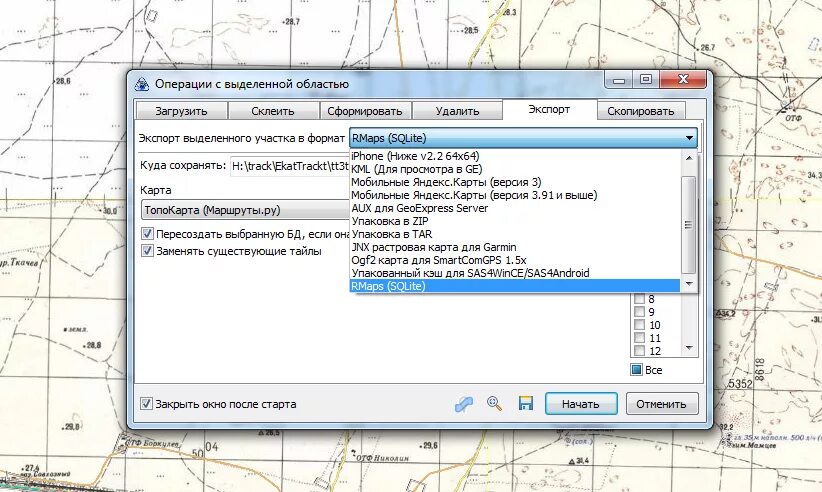Image resolution: width=822 pixels, height=492 pixels.
Task: Click the format list scrollbar thumb
Action: (689, 224)
